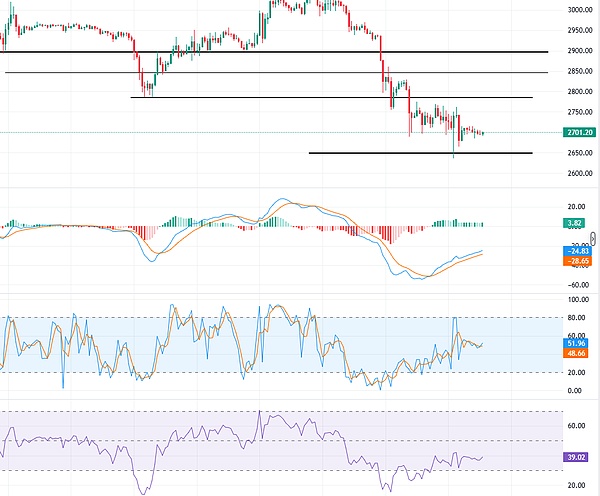Click the small scroll icon beside MACD pane
The height and width of the screenshot is (496, 600).
594,238
